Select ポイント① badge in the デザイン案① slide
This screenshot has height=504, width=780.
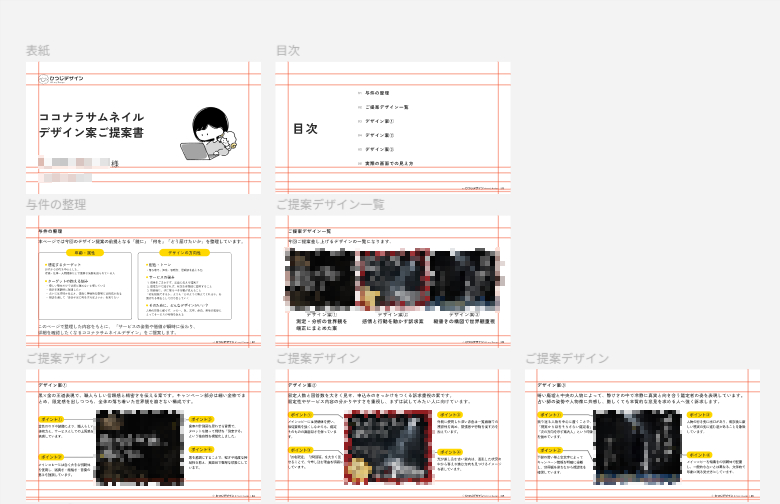click(51, 419)
